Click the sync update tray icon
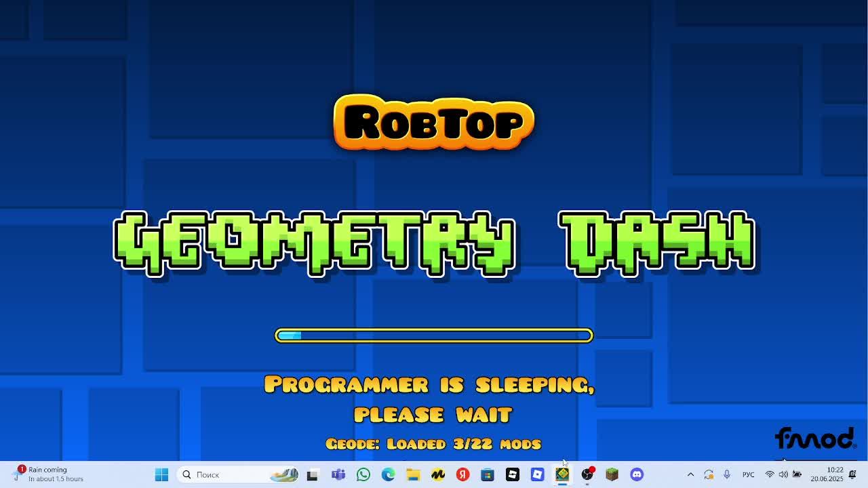The width and height of the screenshot is (868, 488). click(x=709, y=474)
